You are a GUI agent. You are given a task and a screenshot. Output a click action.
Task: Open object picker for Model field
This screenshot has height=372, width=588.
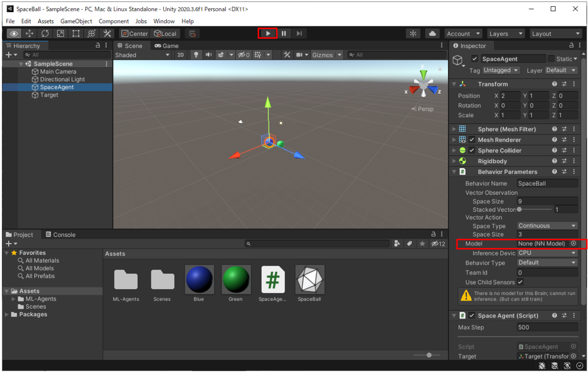573,244
